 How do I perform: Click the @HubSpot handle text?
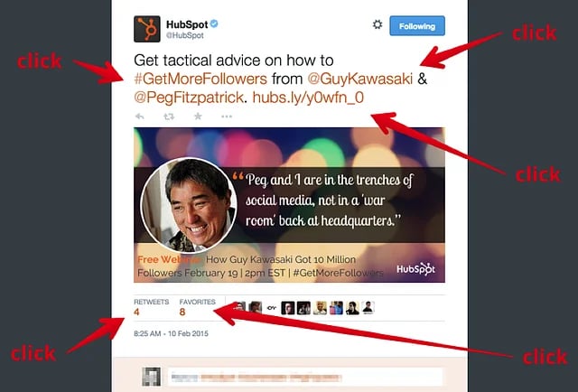[x=184, y=35]
